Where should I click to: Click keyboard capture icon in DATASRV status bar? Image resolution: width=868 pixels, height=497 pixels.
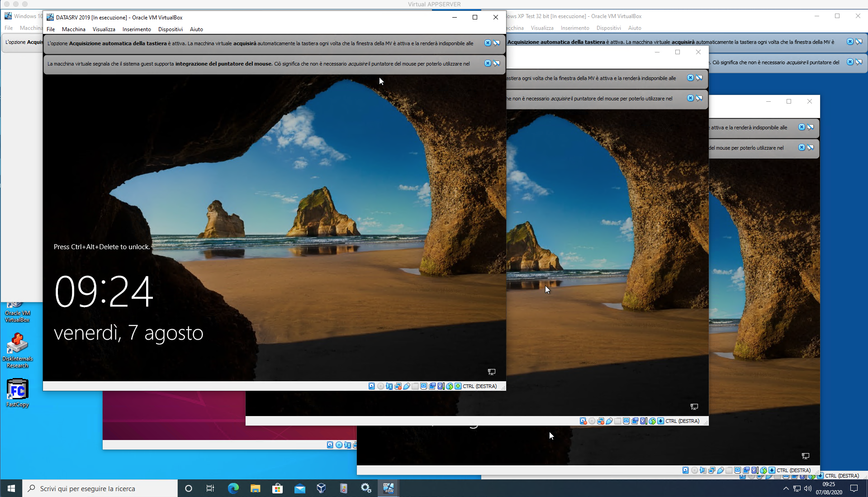458,386
